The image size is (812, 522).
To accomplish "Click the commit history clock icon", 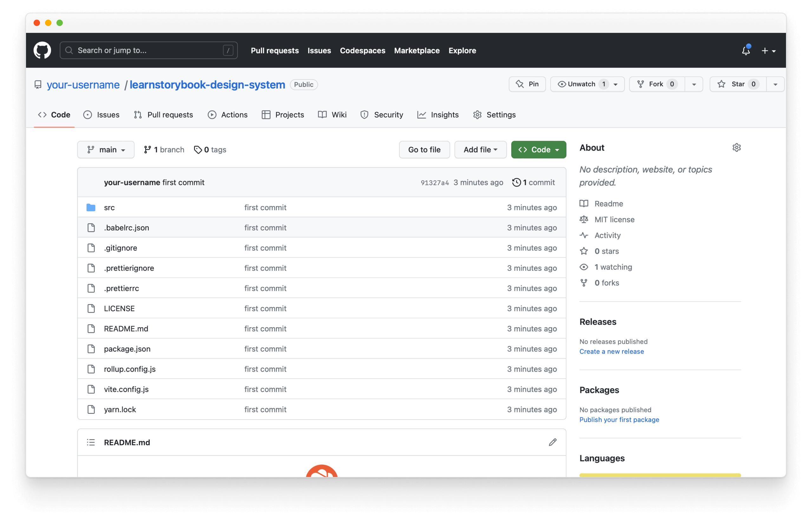I will click(515, 182).
